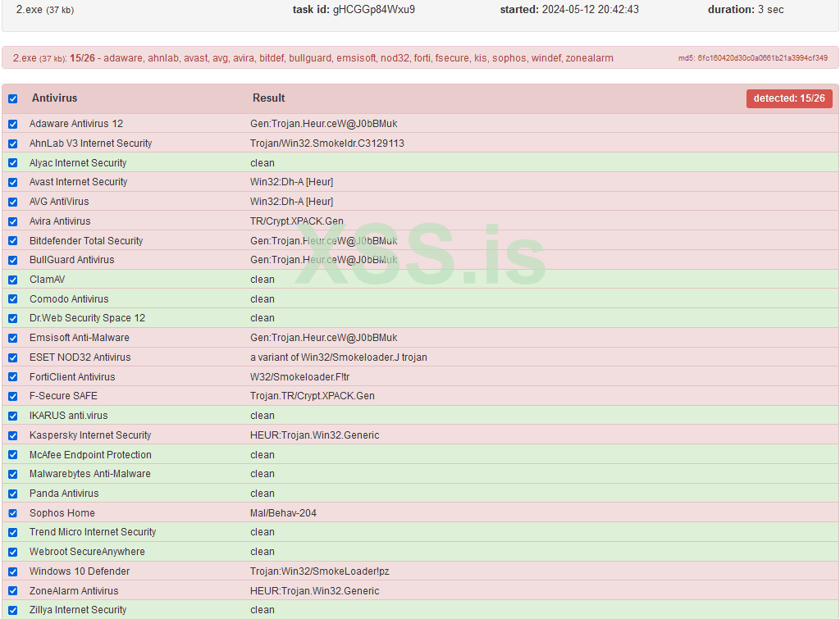Click the 2.exe file name at top

pyautogui.click(x=29, y=10)
